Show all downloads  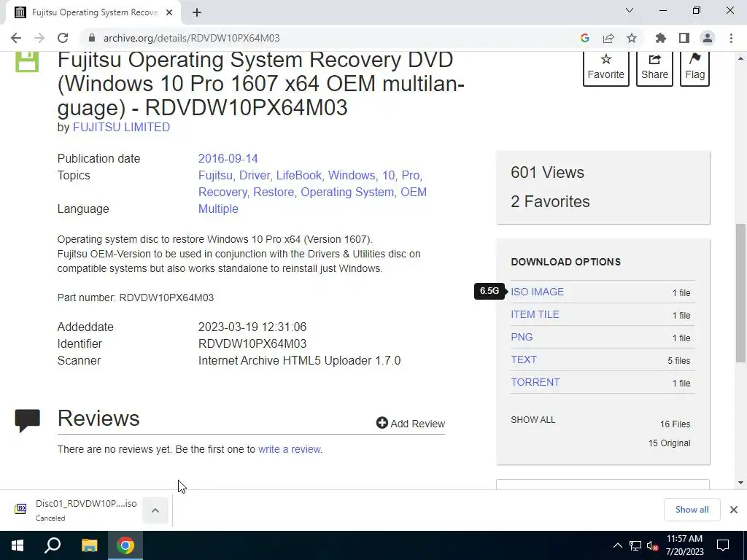(x=692, y=510)
